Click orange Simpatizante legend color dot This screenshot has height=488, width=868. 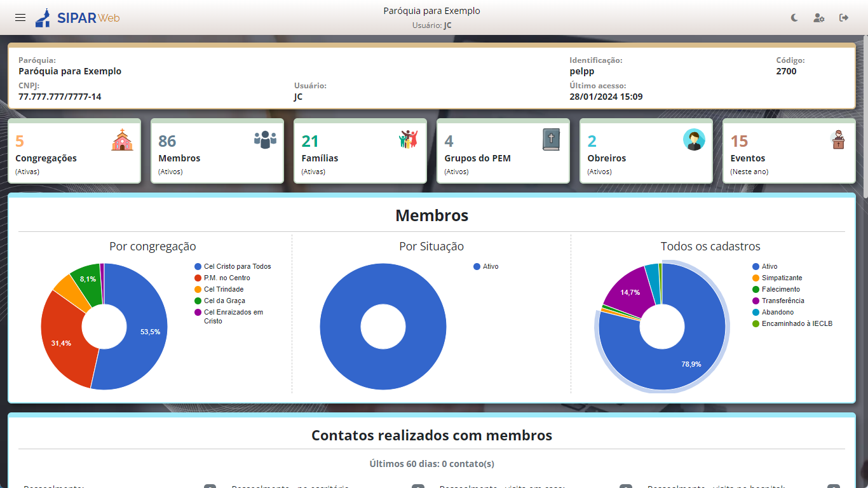(x=756, y=278)
